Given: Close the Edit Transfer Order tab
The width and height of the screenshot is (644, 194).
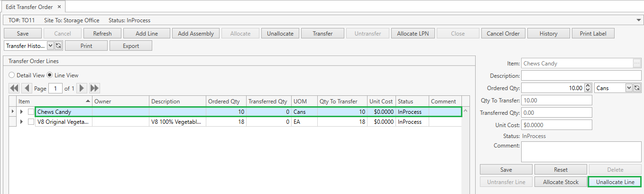Looking at the screenshot, I should point(59,7).
